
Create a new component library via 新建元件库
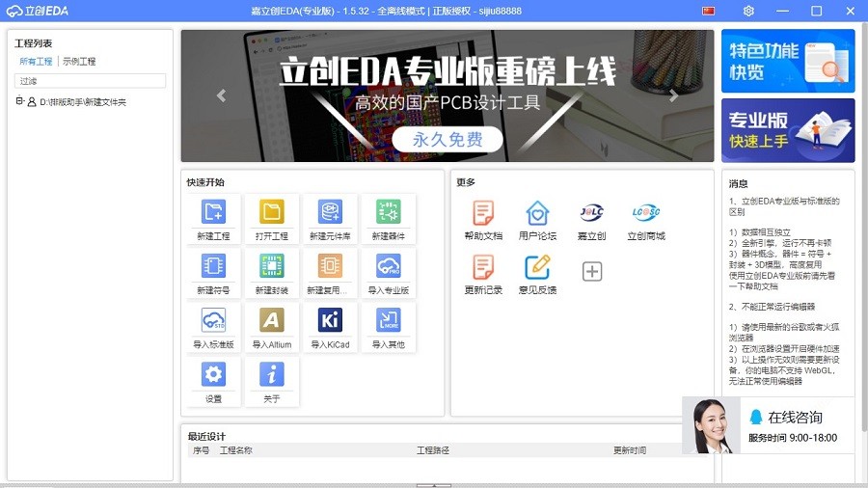(330, 212)
